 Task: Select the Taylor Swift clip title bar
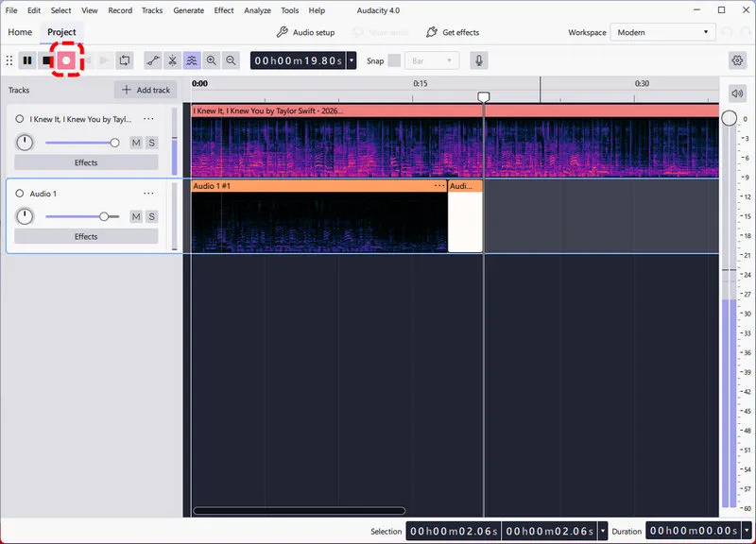coord(455,110)
